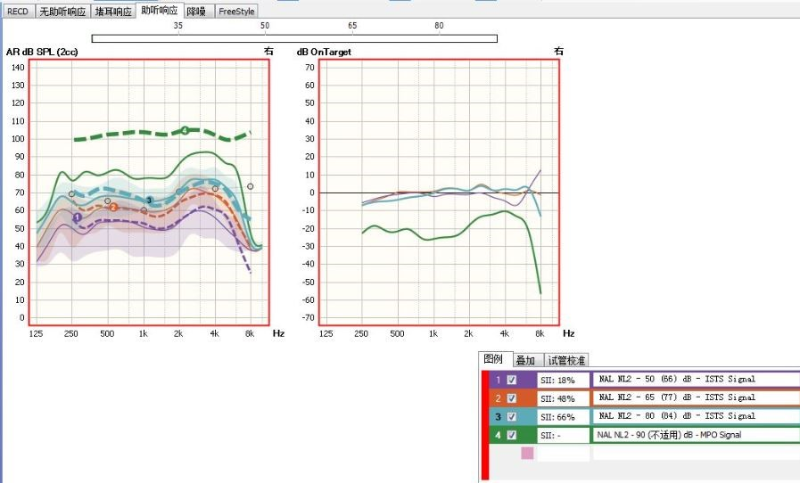
Task: Click the pink color swatch in legend
Action: pyautogui.click(x=527, y=453)
